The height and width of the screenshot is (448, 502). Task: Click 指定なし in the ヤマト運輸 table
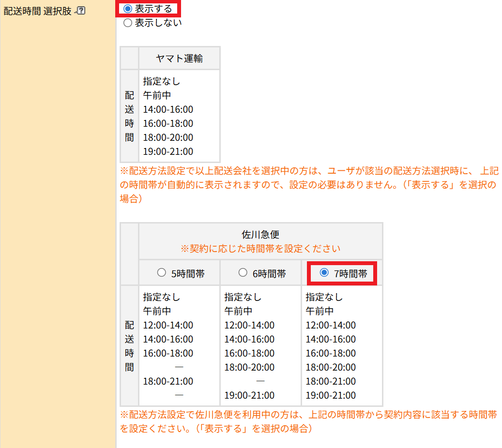162,81
